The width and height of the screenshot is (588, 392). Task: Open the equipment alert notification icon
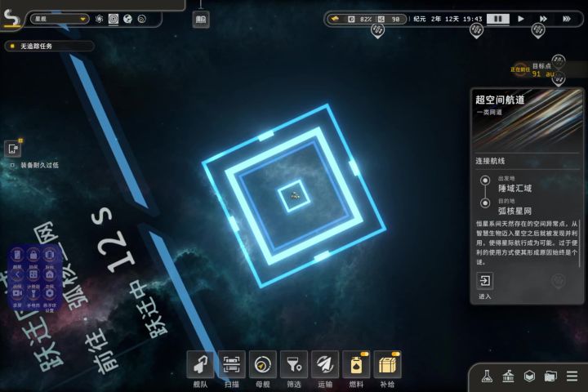click(13, 149)
